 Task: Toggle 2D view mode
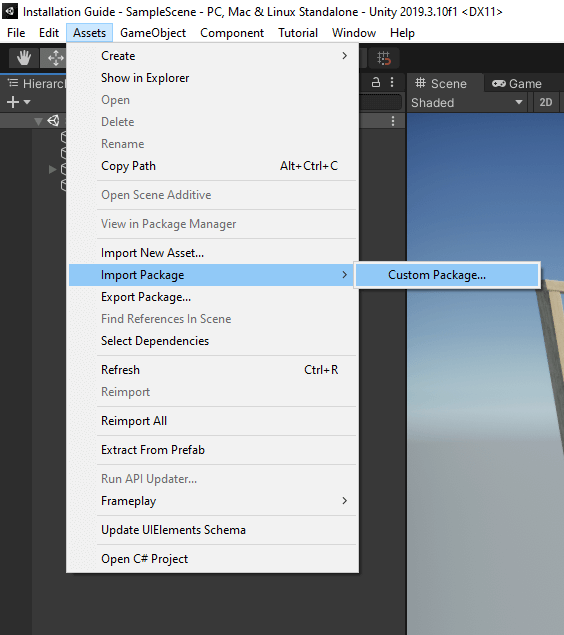545,102
